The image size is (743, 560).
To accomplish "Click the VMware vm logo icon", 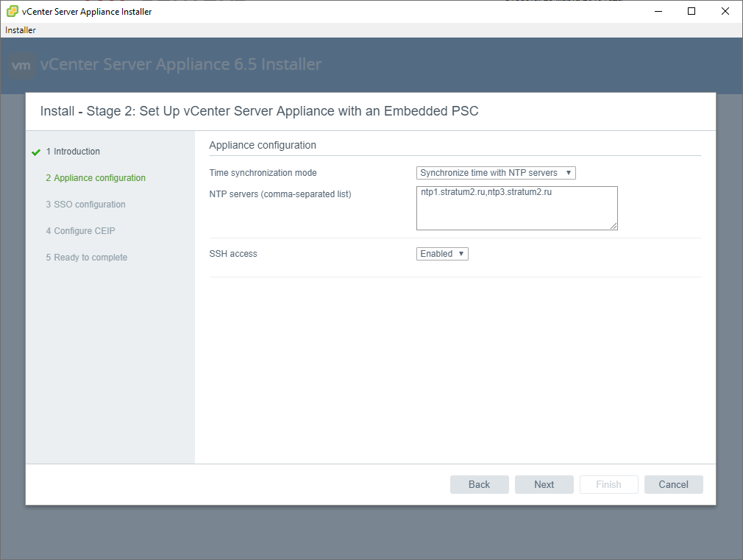I will pyautogui.click(x=22, y=65).
